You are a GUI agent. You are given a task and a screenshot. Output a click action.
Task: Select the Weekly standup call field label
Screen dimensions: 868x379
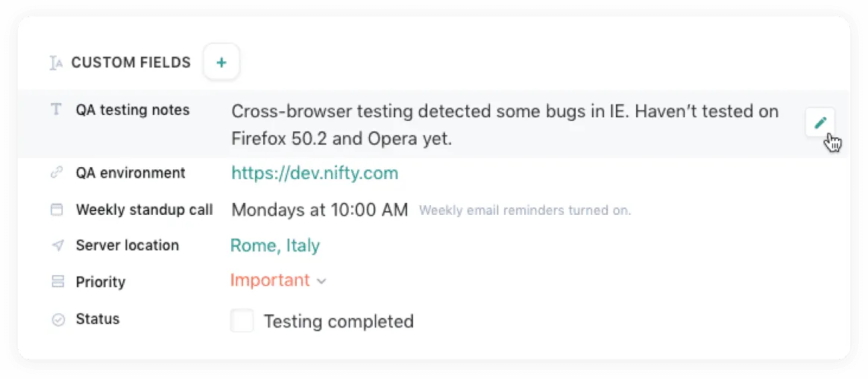pos(144,210)
